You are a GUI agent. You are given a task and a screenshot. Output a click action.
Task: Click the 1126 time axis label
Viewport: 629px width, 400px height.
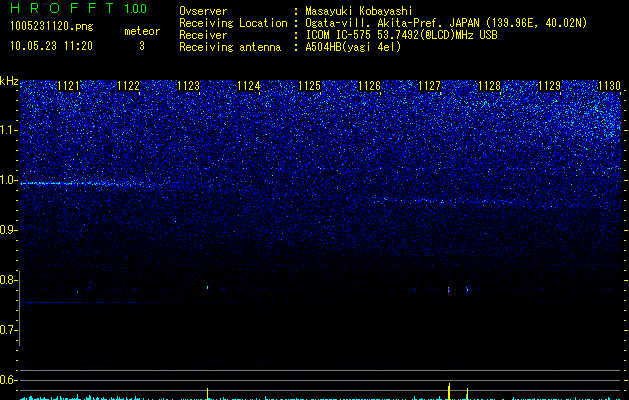pyautogui.click(x=369, y=86)
